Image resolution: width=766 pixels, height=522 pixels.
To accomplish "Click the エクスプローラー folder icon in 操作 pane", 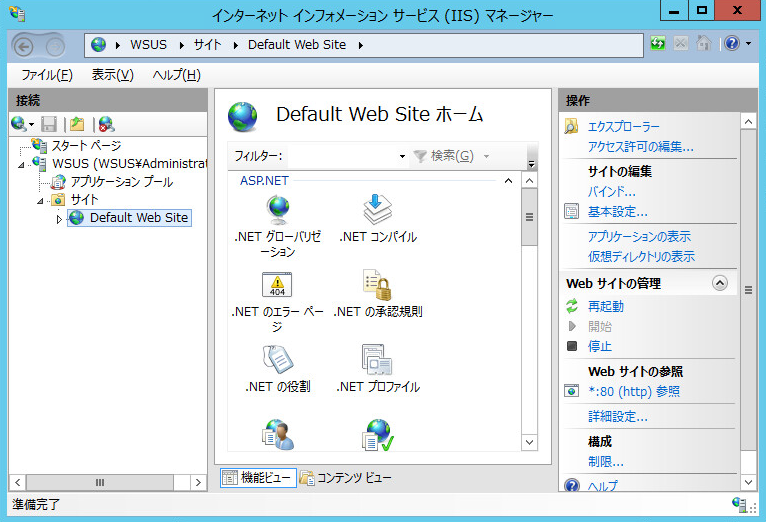I will tap(571, 126).
